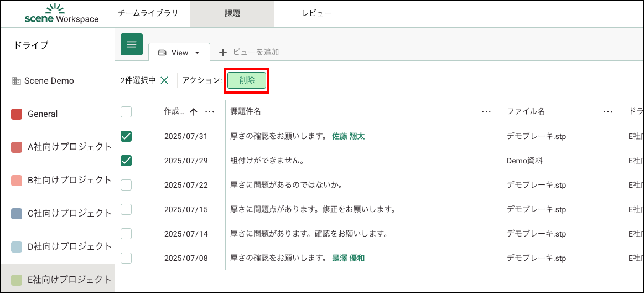Image resolution: width=644 pixels, height=293 pixels.
Task: Toggle the select-all header checkbox
Action: click(126, 112)
